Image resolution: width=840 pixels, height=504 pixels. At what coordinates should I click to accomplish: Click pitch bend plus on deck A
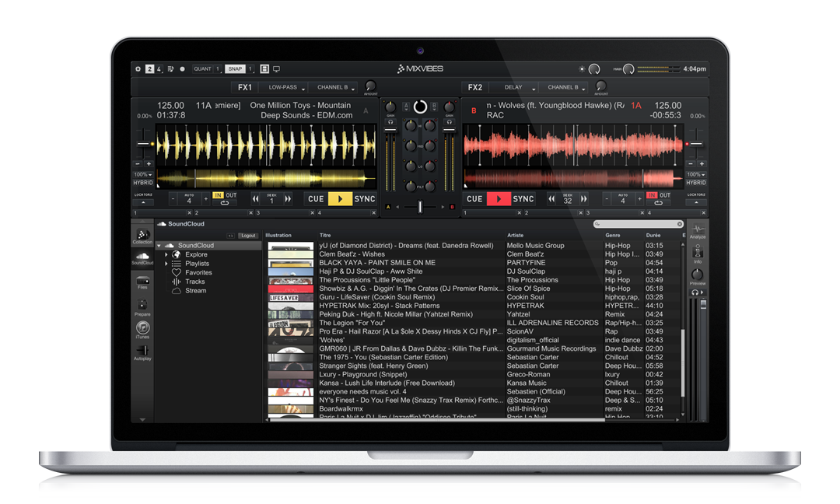tap(149, 164)
